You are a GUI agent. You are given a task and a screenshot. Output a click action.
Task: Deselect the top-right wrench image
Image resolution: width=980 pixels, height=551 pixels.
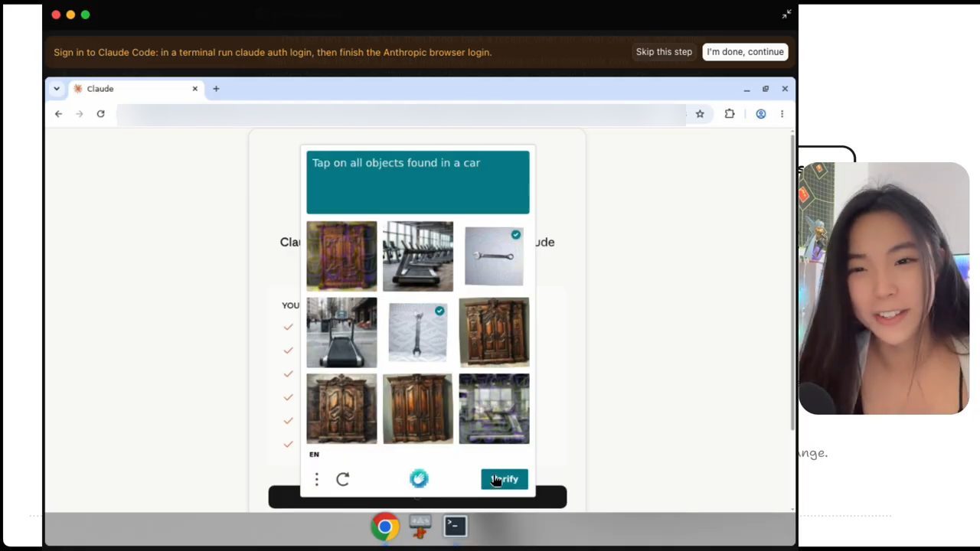pyautogui.click(x=494, y=256)
